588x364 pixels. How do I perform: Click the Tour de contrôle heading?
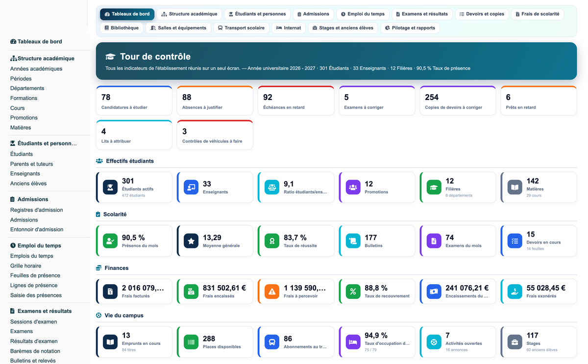click(x=155, y=56)
